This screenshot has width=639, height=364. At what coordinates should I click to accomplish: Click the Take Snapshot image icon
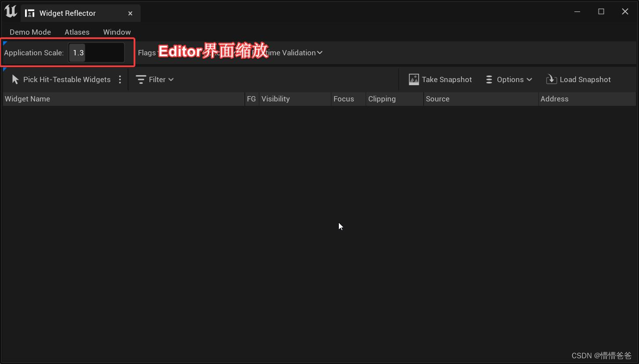click(x=413, y=79)
